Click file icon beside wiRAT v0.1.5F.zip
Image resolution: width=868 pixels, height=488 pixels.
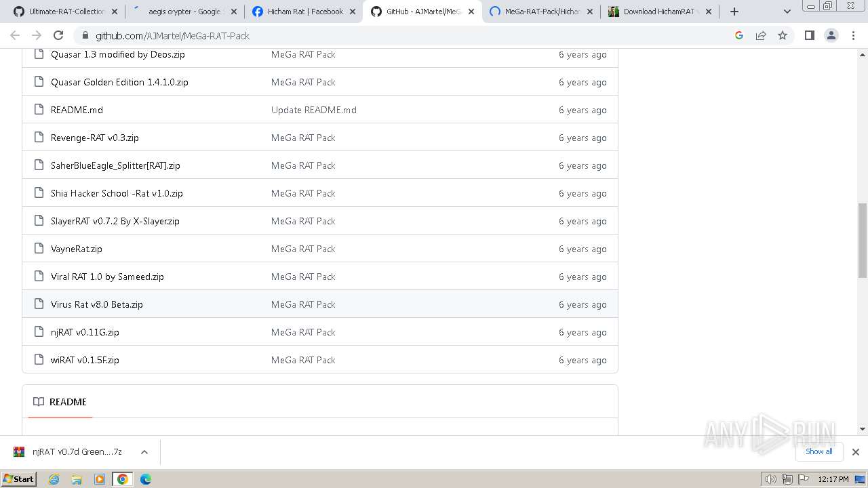click(38, 360)
